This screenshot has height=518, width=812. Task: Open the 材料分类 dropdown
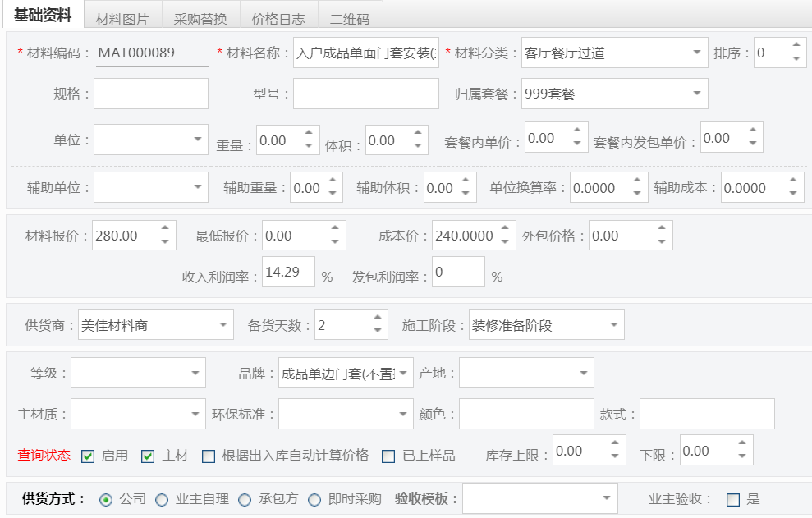click(x=696, y=53)
